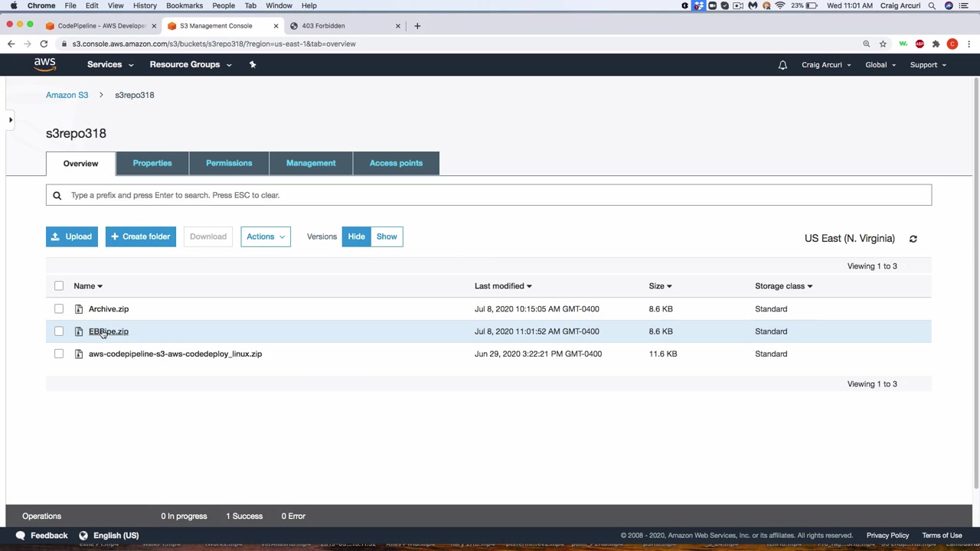Click the Upload button
The width and height of the screenshot is (980, 551).
tap(71, 236)
